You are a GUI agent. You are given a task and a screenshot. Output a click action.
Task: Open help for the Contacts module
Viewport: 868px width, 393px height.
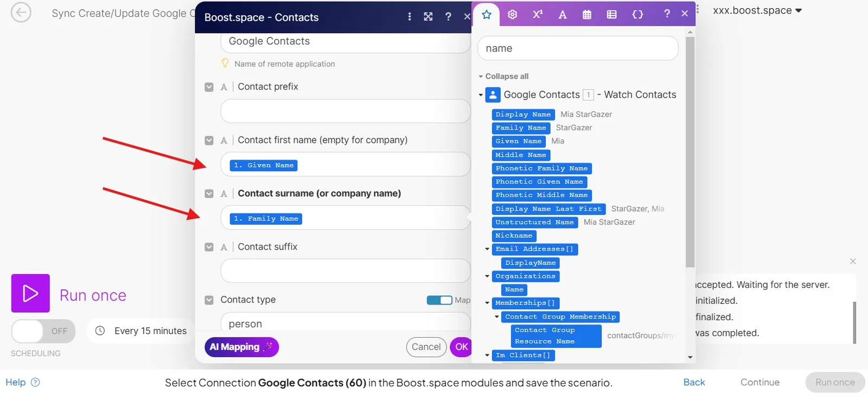(448, 17)
